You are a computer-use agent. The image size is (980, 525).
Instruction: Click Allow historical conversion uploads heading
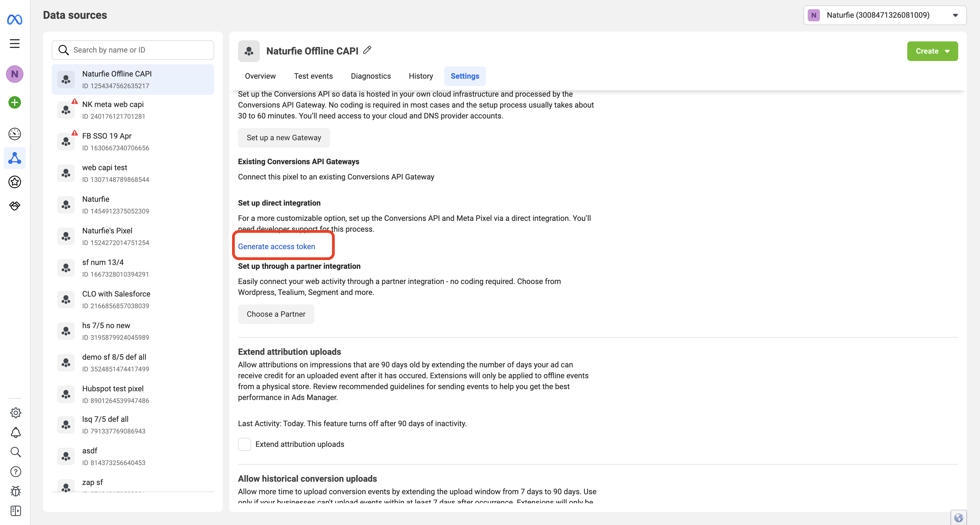(x=308, y=479)
